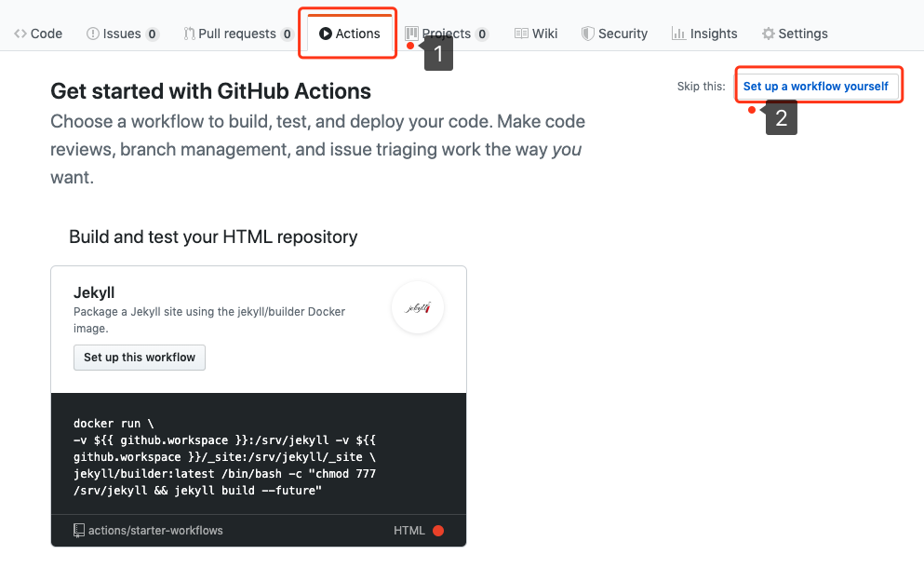The image size is (924, 568).
Task: Click the Build and test your HTML repository heading
Action: coord(213,237)
